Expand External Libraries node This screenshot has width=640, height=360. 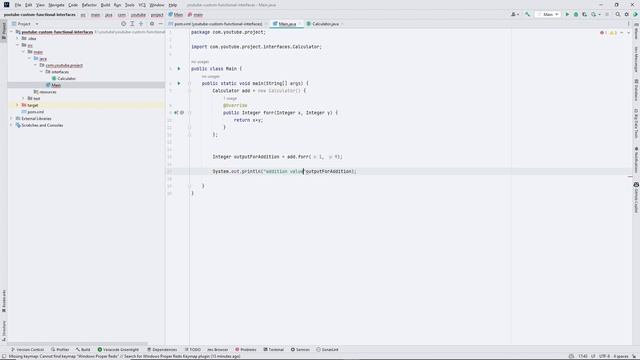(x=11, y=118)
